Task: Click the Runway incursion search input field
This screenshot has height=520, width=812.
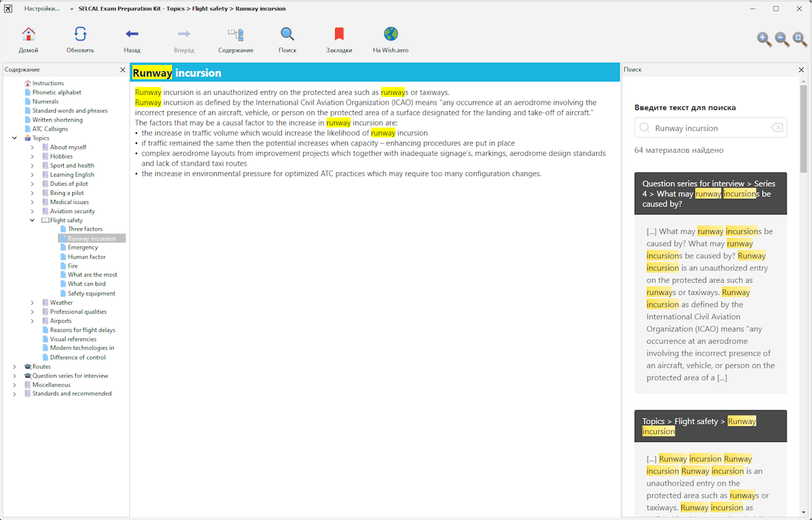Action: pos(711,128)
